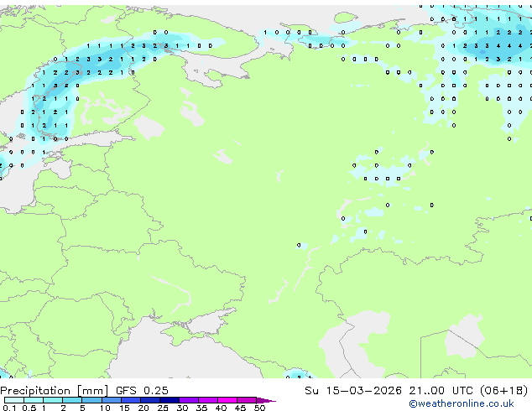Pick the purple legend swatch between 30 and 35
Screen dimensions: 532x411
click(x=189, y=400)
